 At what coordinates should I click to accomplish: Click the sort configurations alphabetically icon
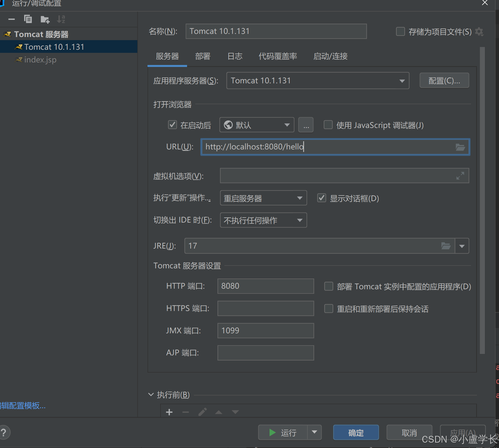coord(61,19)
